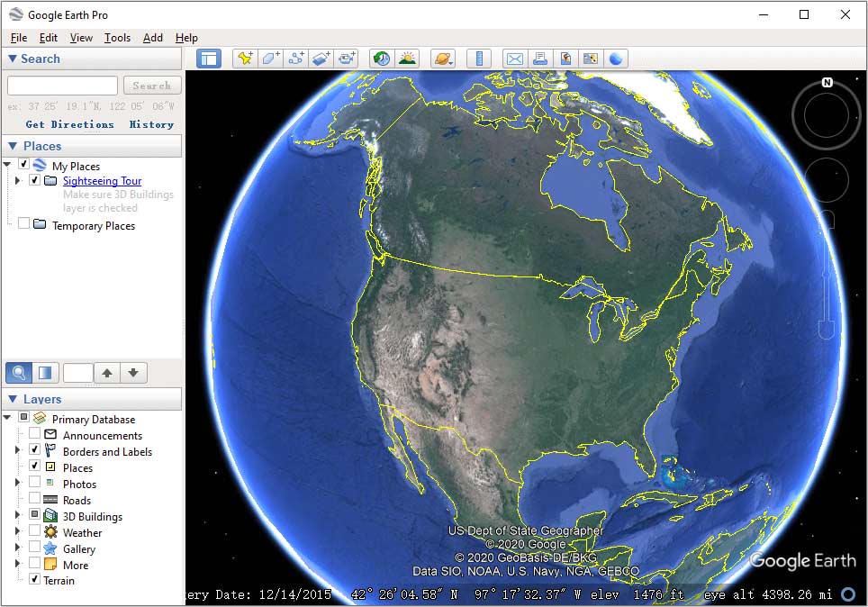The image size is (868, 607).
Task: View in Google Maps icon
Action: pos(591,59)
